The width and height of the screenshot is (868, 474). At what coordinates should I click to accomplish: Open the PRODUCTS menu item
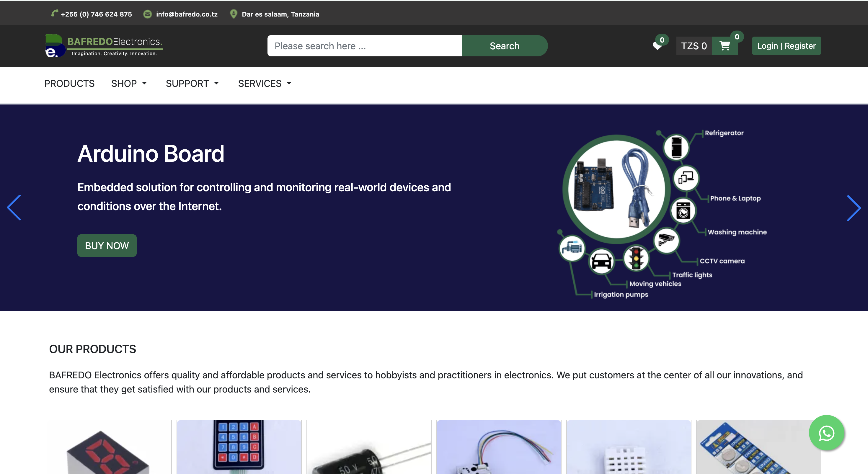click(x=69, y=83)
